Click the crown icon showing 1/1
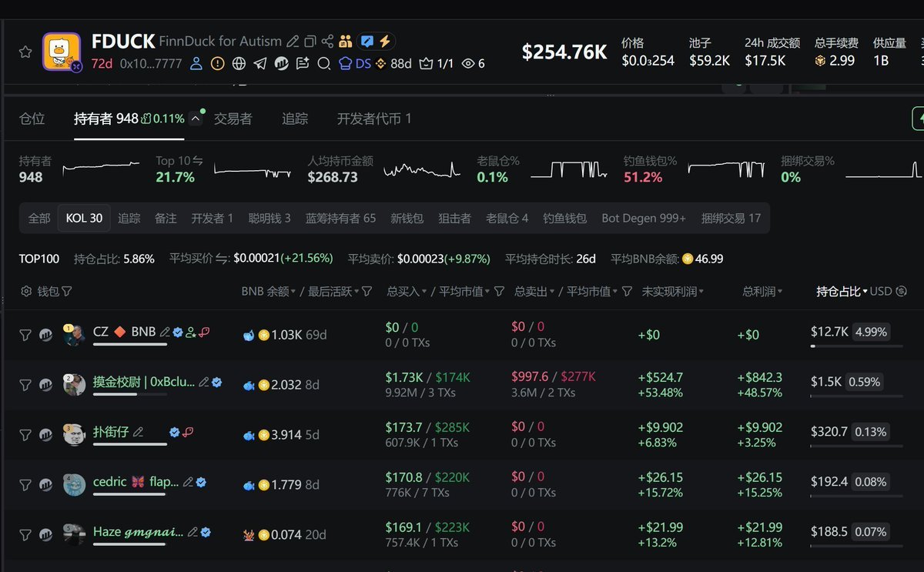This screenshot has height=572, width=924. 437,63
